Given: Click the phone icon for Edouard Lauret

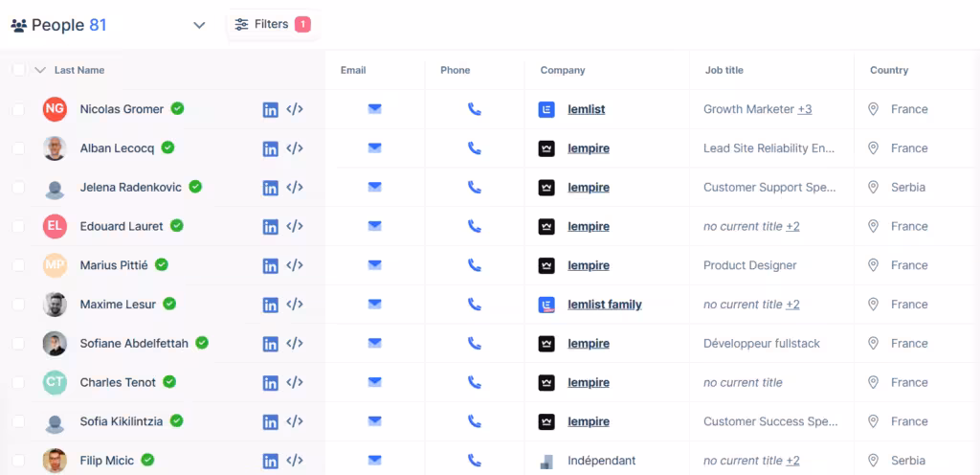Looking at the screenshot, I should (x=474, y=227).
